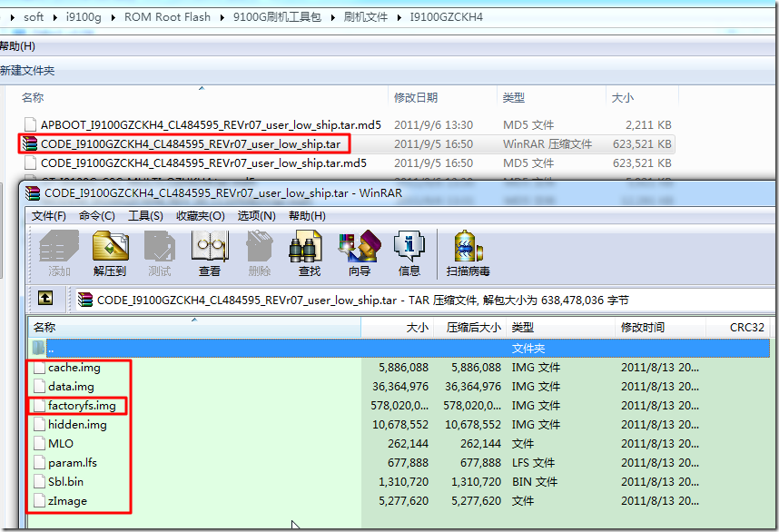The height and width of the screenshot is (532, 779).
Task: Expand breadcrumb arrow after 'ROM Root Flash'
Action: [x=222, y=17]
